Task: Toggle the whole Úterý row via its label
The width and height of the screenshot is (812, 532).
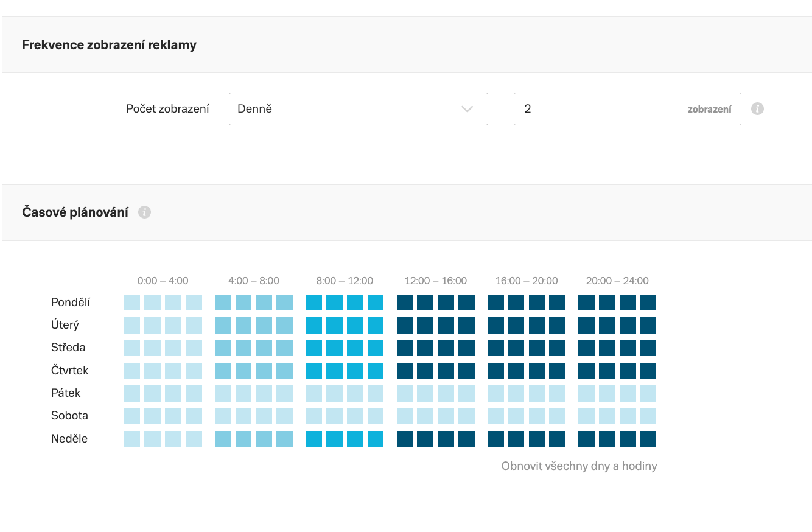Action: (x=65, y=325)
